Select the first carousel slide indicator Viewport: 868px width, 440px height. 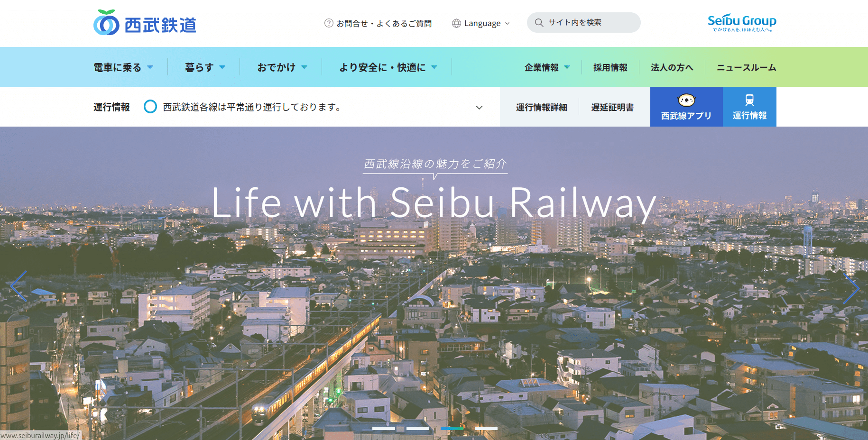(x=384, y=428)
